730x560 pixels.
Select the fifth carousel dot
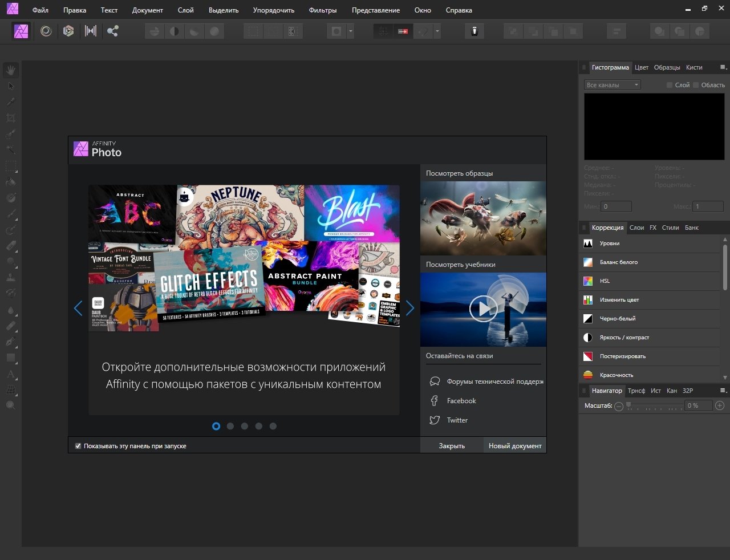click(273, 426)
